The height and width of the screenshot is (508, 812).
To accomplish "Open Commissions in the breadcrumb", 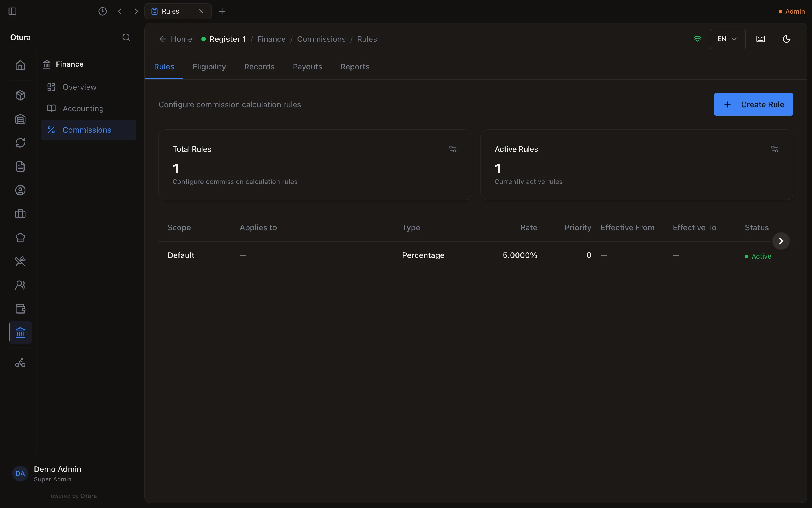I will pos(321,39).
